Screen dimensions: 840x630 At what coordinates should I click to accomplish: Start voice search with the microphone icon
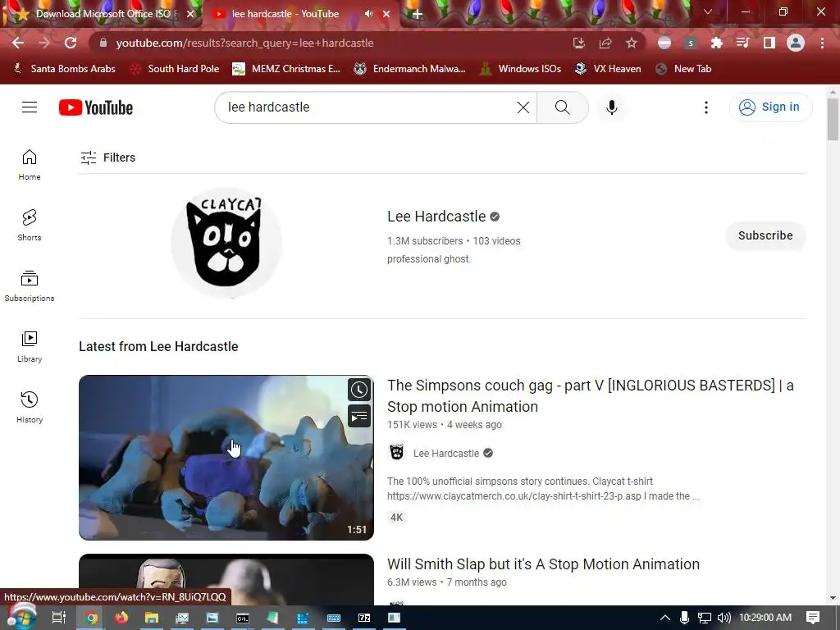click(x=612, y=107)
